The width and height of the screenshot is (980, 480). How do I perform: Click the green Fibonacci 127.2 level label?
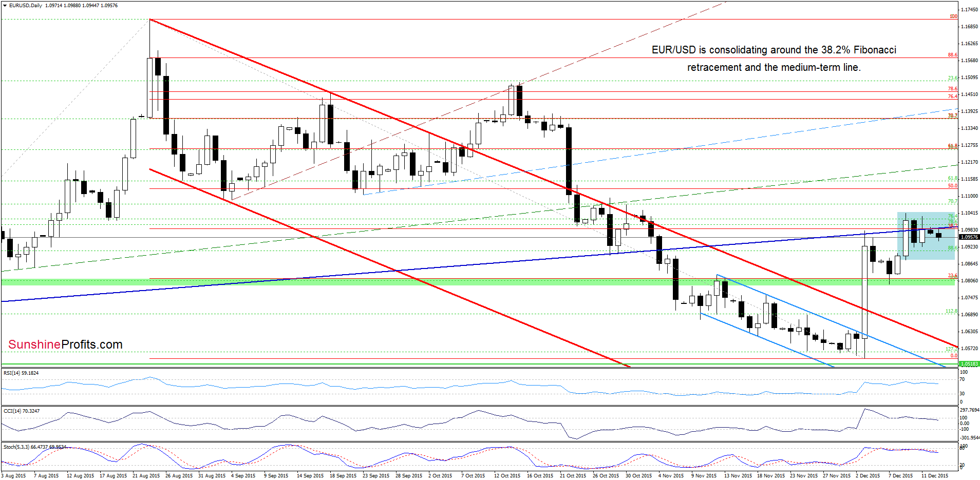point(951,349)
